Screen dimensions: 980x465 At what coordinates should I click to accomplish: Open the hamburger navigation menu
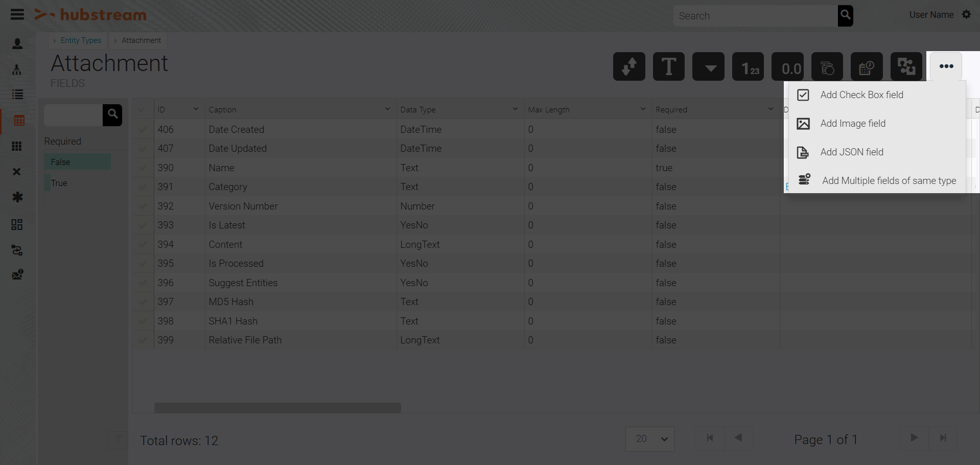coord(17,14)
